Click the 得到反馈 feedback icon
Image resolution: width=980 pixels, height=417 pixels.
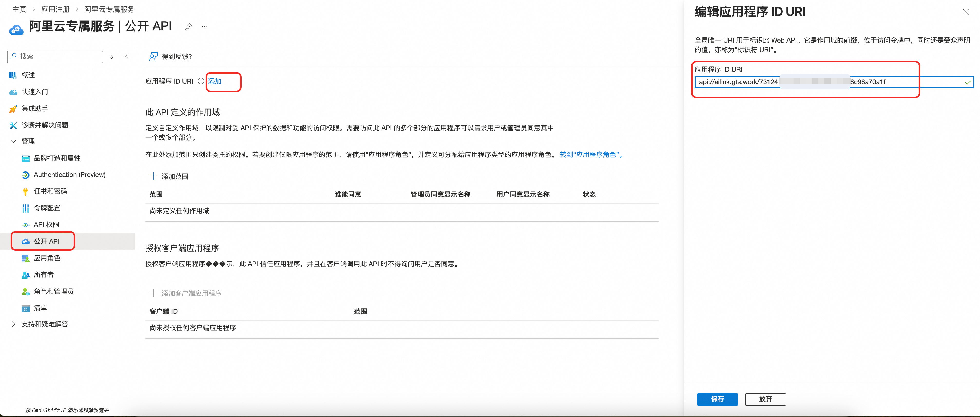pos(153,57)
